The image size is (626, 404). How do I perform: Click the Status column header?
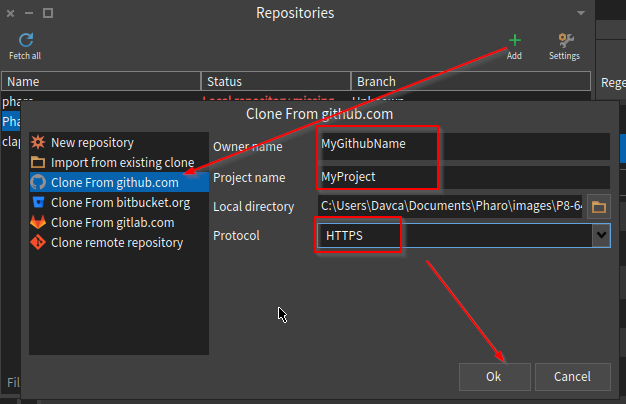[x=275, y=81]
